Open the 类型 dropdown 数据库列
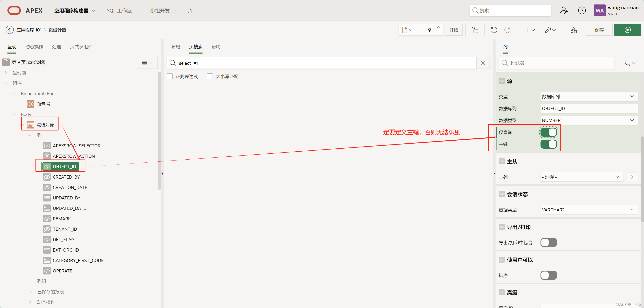This screenshot has width=644, height=308. (589, 96)
